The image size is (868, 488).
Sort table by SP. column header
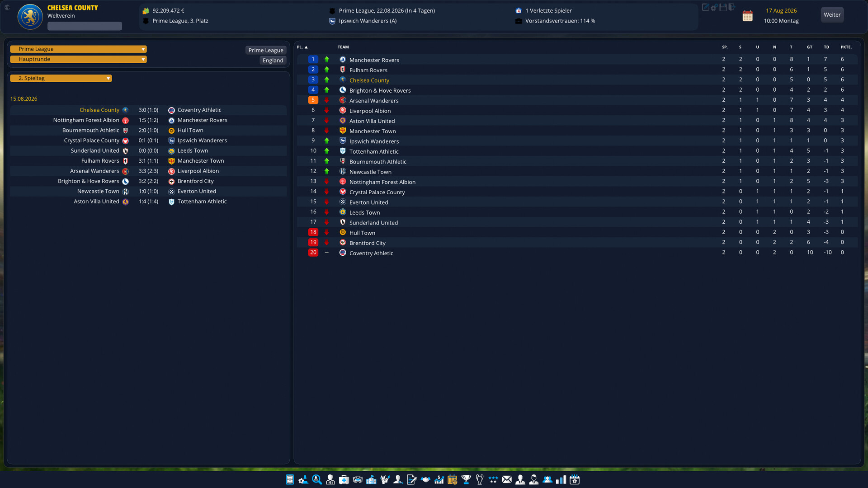tap(725, 47)
